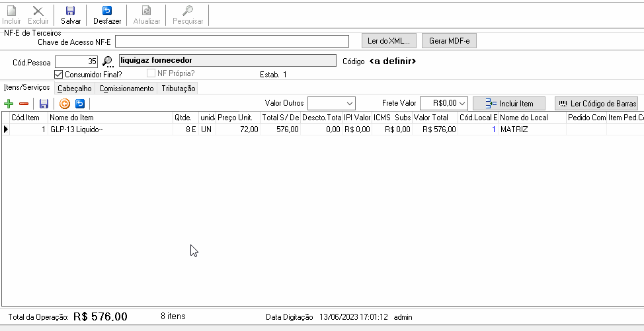Click the Incluir Item button
644x331 pixels.
(509, 103)
